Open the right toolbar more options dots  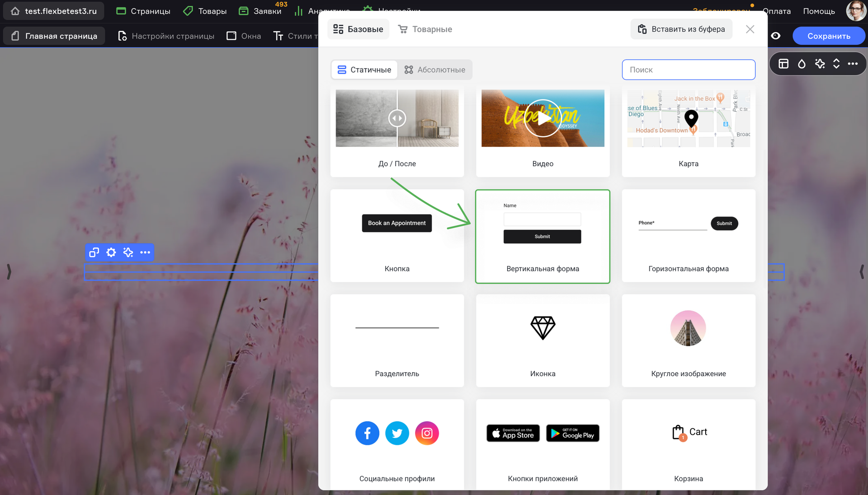pyautogui.click(x=853, y=64)
